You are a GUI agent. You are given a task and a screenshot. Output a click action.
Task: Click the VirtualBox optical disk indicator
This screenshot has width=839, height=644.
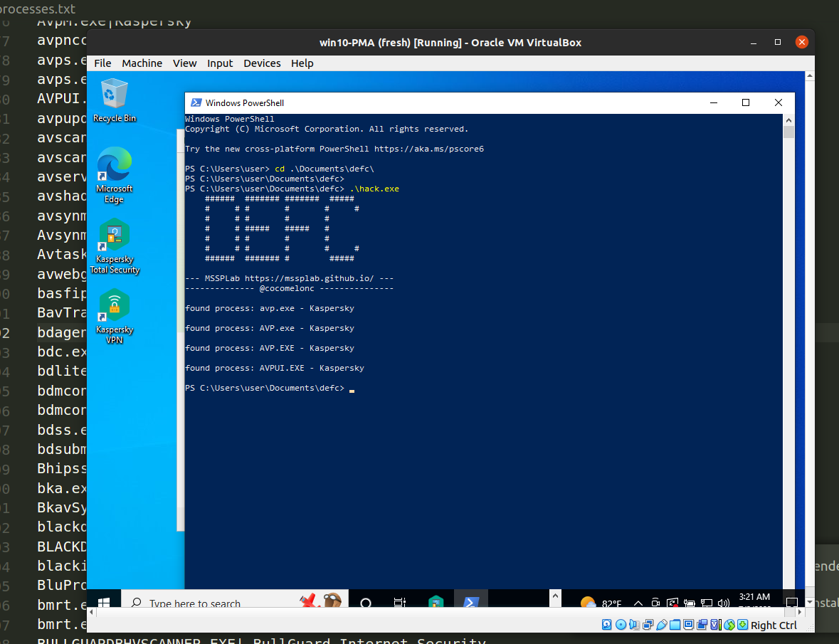click(621, 625)
